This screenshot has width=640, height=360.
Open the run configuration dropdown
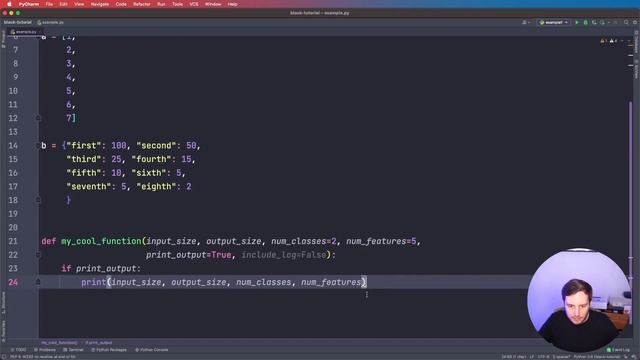point(553,22)
